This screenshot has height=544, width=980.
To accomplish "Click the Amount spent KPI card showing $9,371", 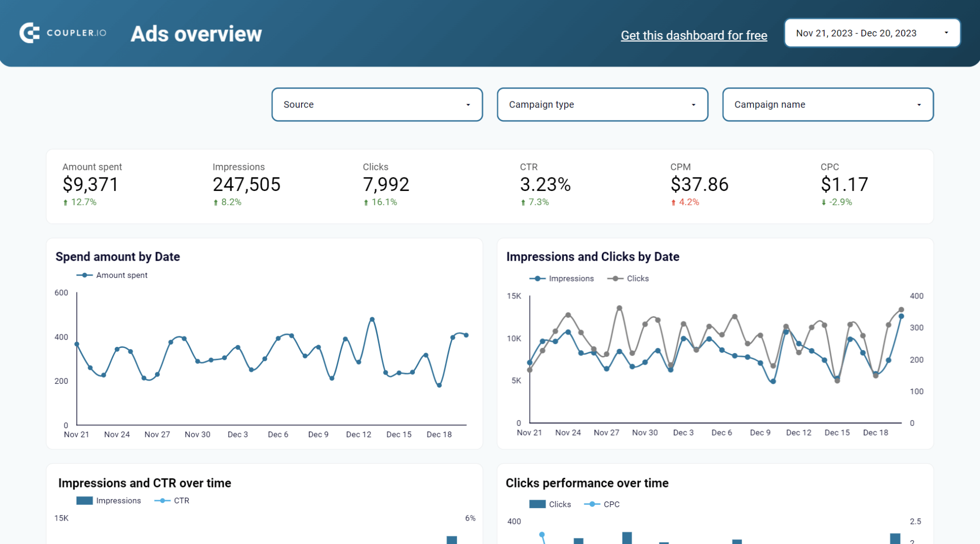I will click(x=90, y=184).
